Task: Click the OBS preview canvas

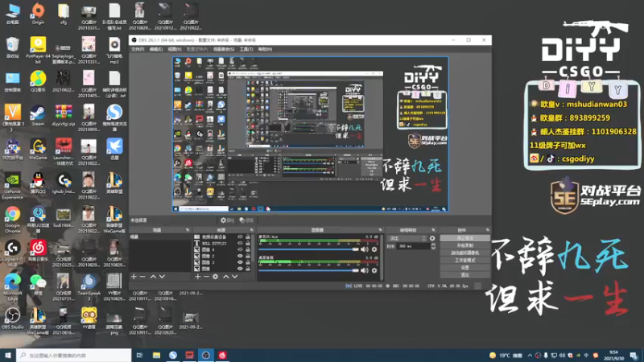Action: [311, 134]
